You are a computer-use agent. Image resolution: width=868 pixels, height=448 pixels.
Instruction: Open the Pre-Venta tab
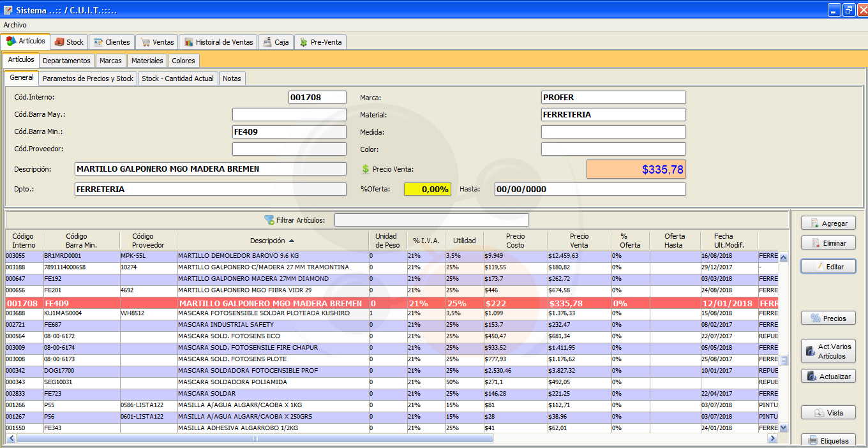click(320, 42)
